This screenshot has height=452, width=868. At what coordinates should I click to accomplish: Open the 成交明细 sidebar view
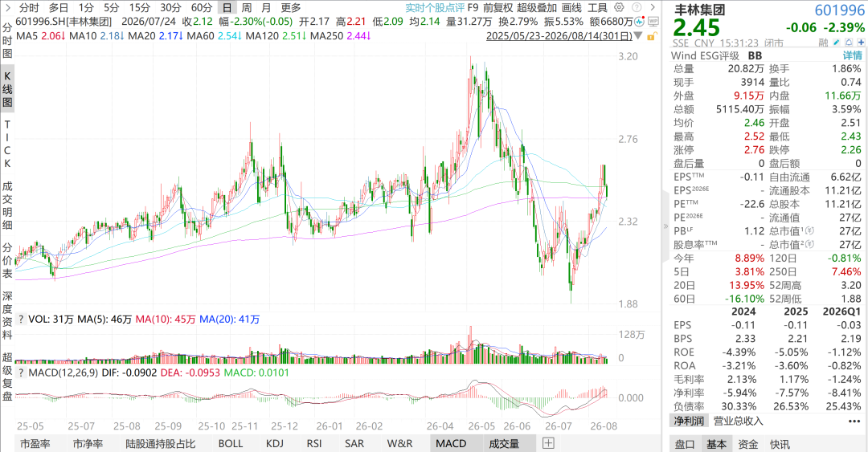click(x=7, y=206)
